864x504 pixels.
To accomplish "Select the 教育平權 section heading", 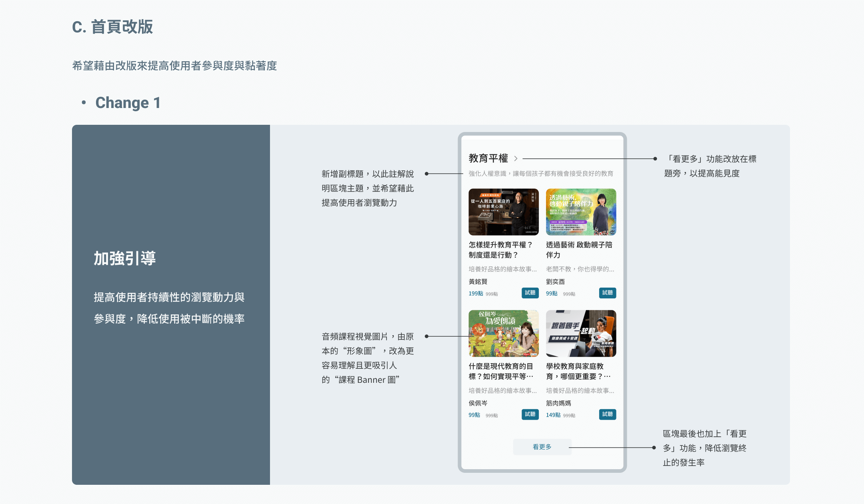I will pyautogui.click(x=488, y=158).
